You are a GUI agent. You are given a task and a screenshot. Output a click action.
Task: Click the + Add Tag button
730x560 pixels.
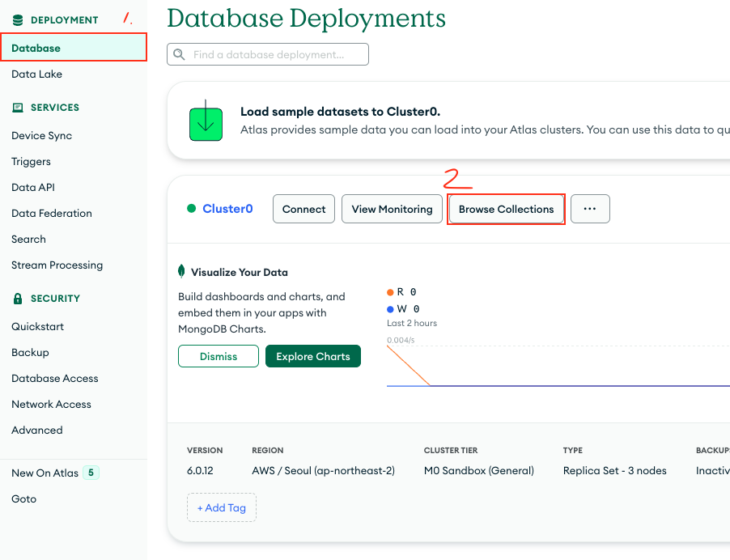[x=222, y=507]
